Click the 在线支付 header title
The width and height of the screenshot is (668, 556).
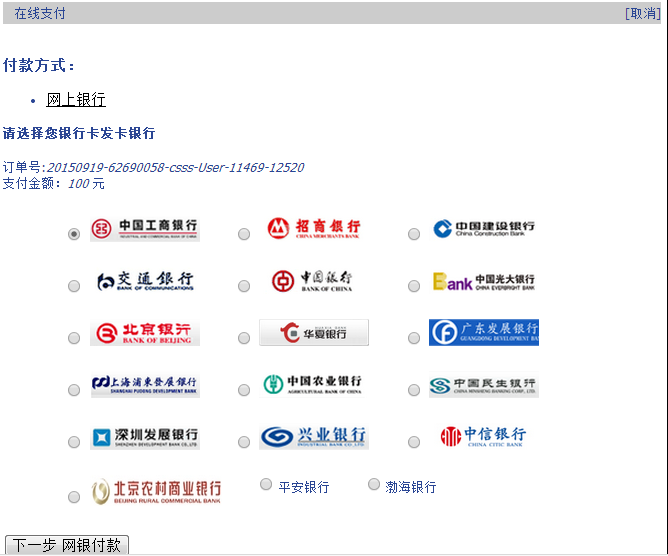coord(40,14)
